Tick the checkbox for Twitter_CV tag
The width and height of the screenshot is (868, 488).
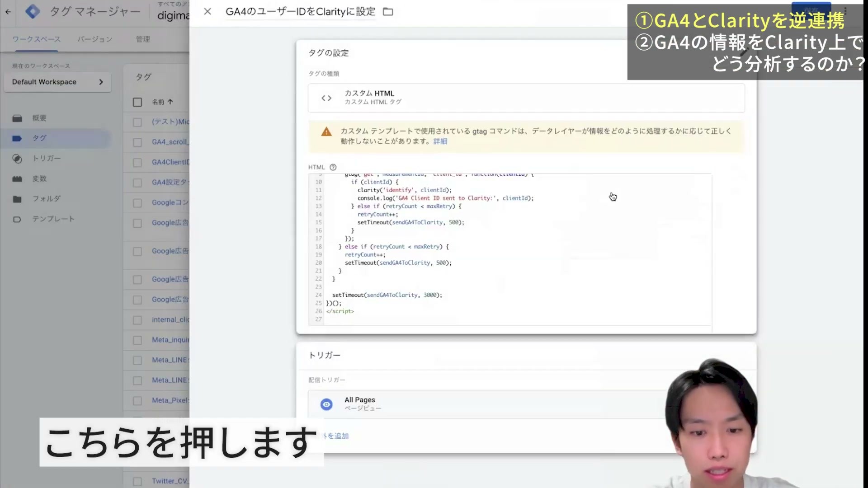click(137, 481)
